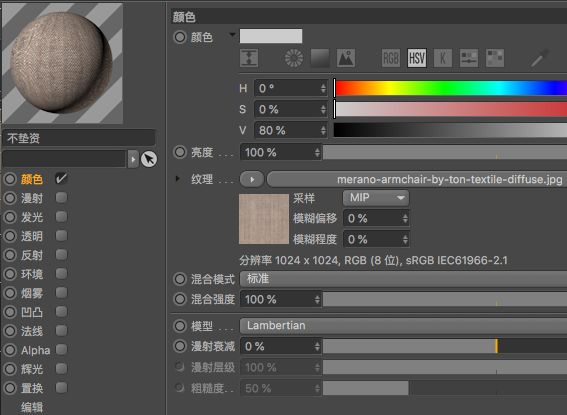Click the circle next to Alpha channel
Screen dimensions: 567x415
point(10,350)
